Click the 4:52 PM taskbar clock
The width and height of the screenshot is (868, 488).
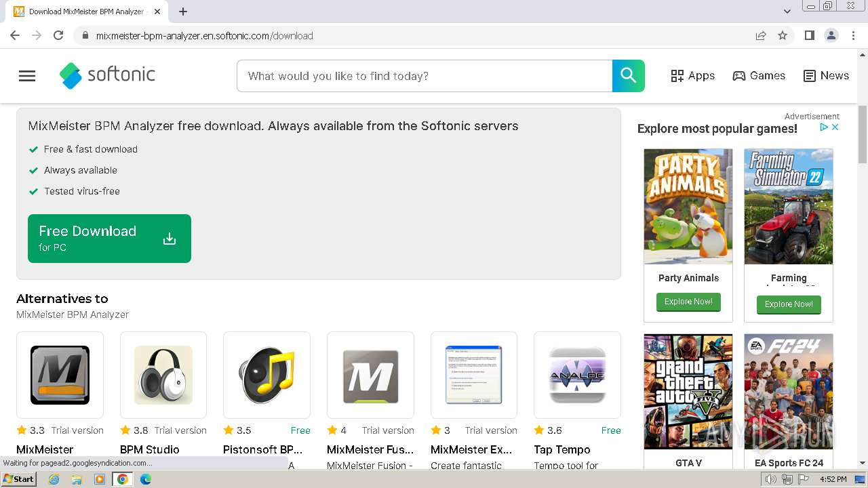pyautogui.click(x=833, y=479)
